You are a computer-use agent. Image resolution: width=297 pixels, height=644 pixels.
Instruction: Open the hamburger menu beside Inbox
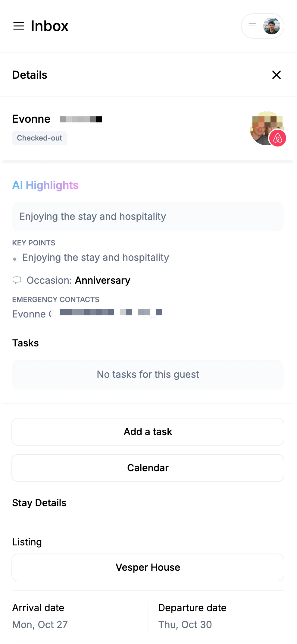[18, 26]
